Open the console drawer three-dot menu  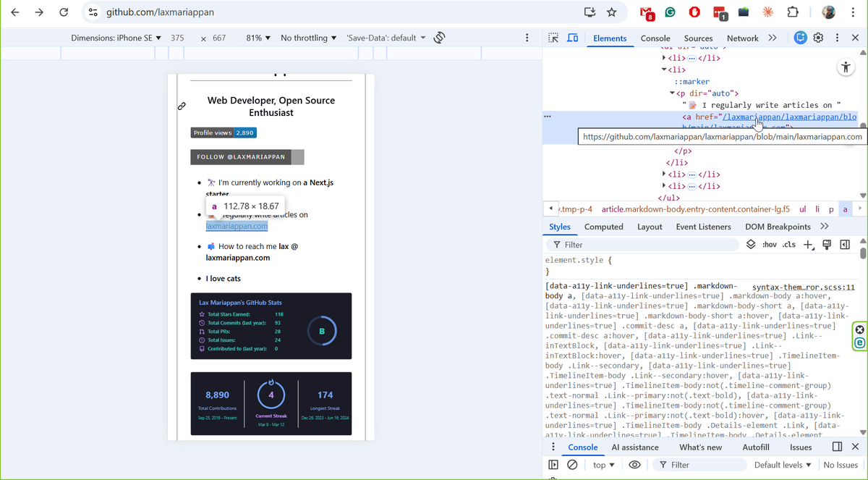click(553, 447)
